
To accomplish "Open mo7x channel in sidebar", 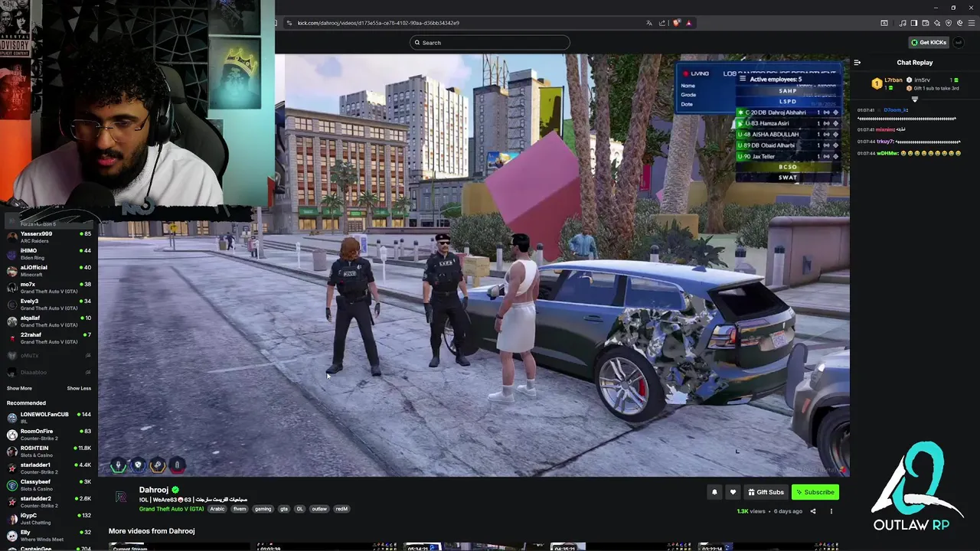I will 48,288.
